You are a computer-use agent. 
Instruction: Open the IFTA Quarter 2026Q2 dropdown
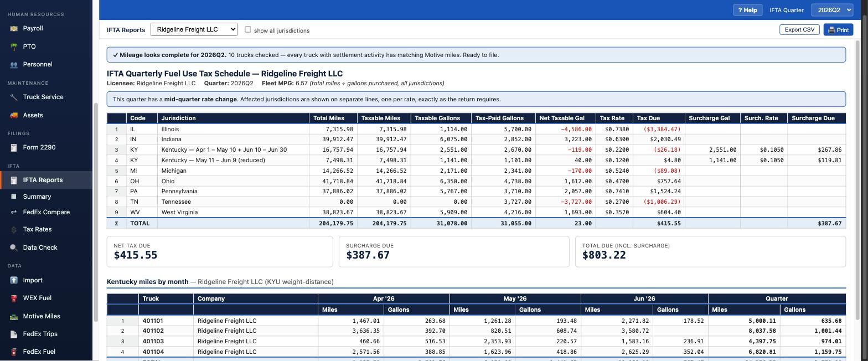point(831,10)
